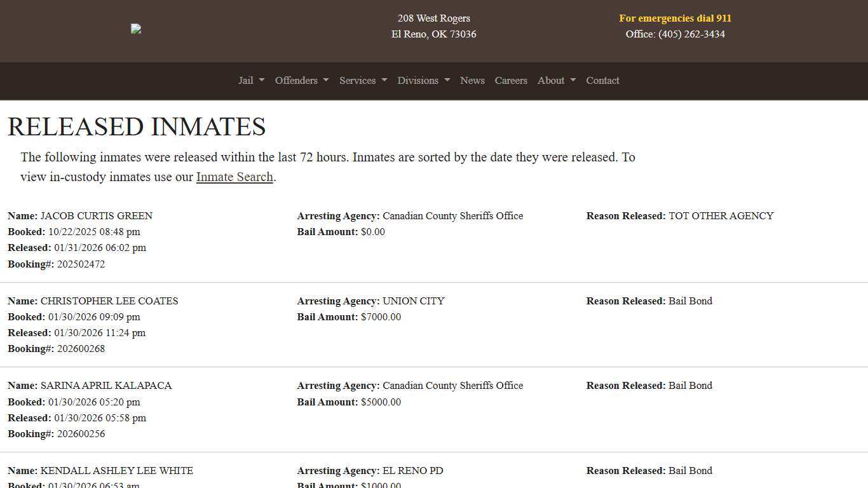The width and height of the screenshot is (868, 488).
Task: Open the Services dropdown menu
Action: 362,81
